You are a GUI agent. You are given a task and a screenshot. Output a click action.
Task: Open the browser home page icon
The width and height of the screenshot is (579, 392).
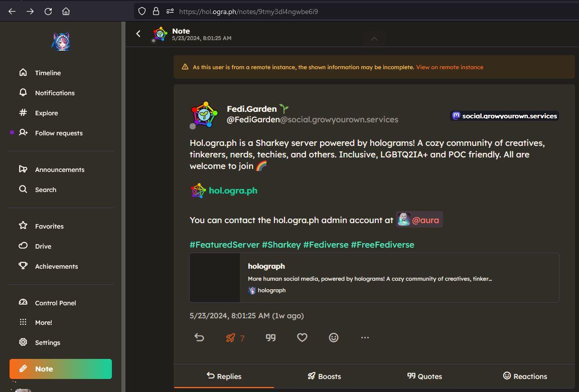[x=66, y=12]
